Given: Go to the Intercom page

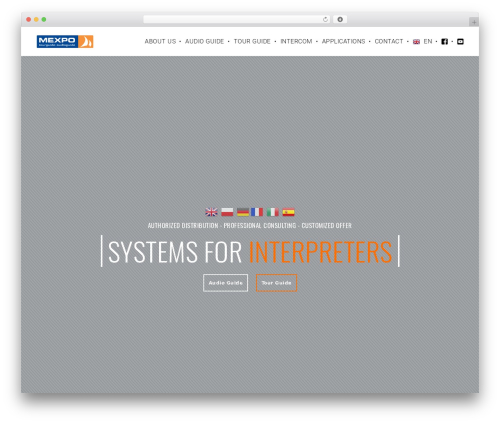Looking at the screenshot, I should (296, 41).
